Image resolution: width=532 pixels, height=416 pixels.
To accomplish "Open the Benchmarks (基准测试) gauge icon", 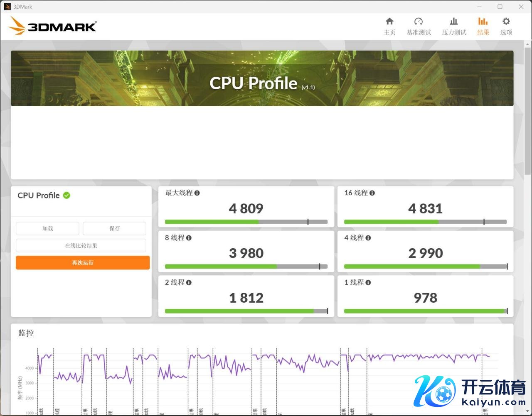I will 419,22.
